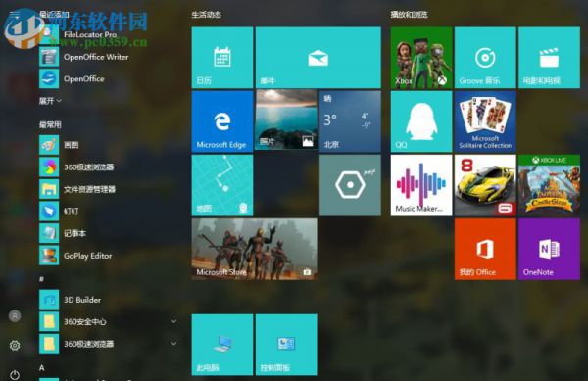
Task: Open the calendar tile
Action: 222,58
